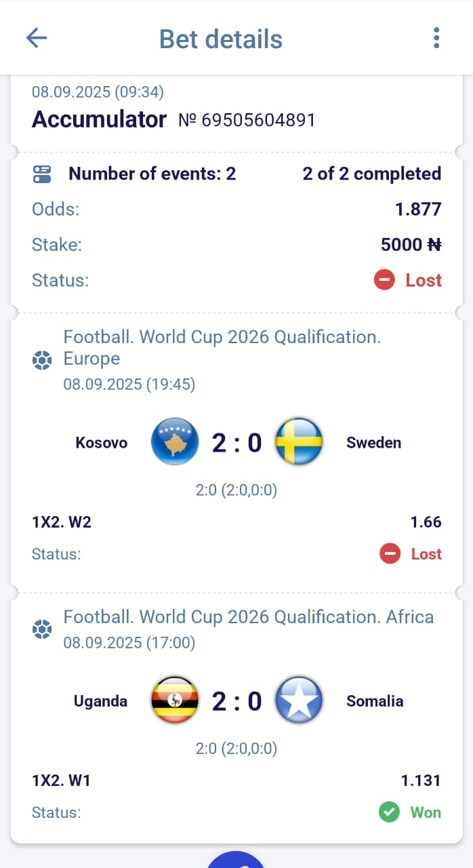Tap the red Lost icon for Kosovo match
The image size is (473, 868).
point(390,554)
